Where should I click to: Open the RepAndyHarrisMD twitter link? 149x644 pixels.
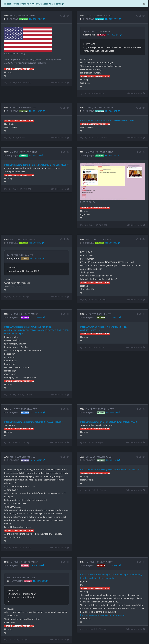[36, 165]
